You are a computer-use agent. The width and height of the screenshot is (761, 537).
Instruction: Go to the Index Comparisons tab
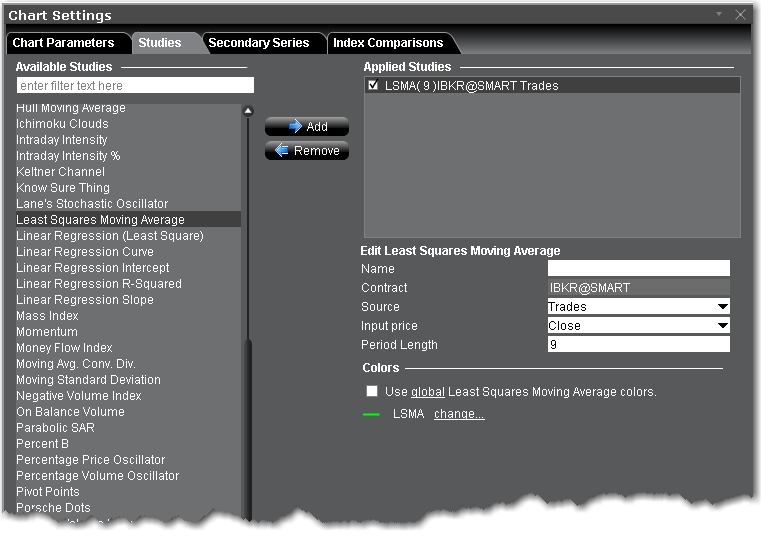388,43
